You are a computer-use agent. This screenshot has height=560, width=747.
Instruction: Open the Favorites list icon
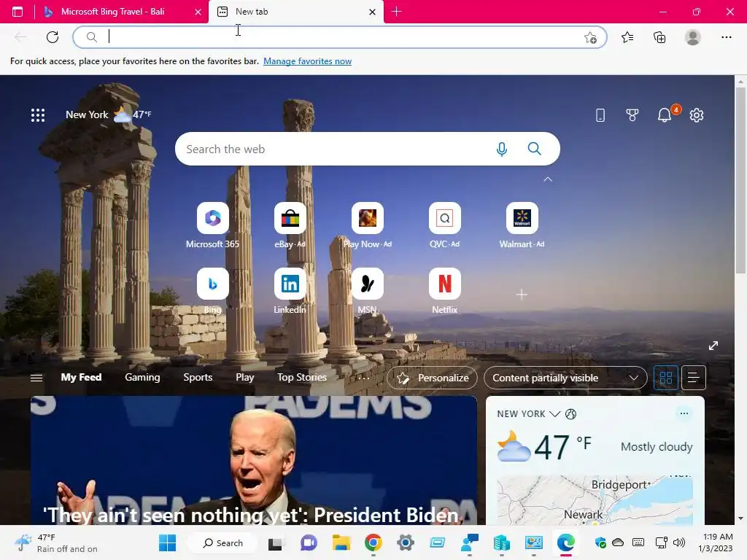coord(627,37)
